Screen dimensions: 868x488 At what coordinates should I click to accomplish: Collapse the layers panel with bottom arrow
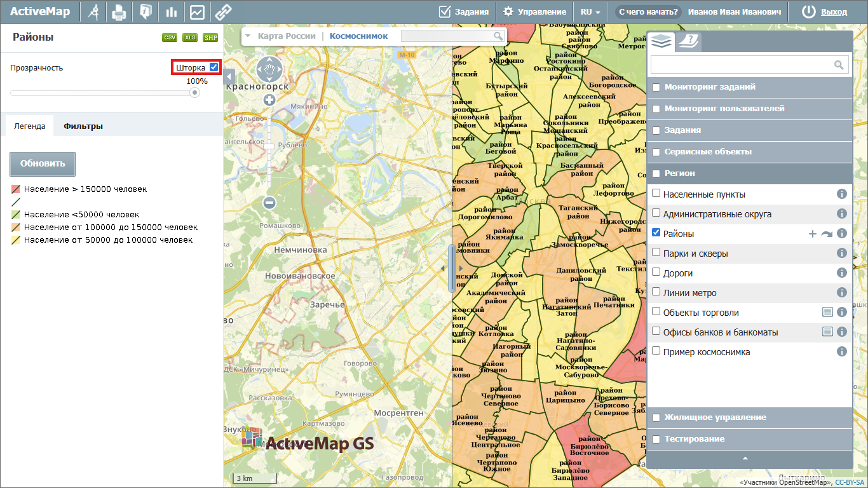click(x=745, y=458)
